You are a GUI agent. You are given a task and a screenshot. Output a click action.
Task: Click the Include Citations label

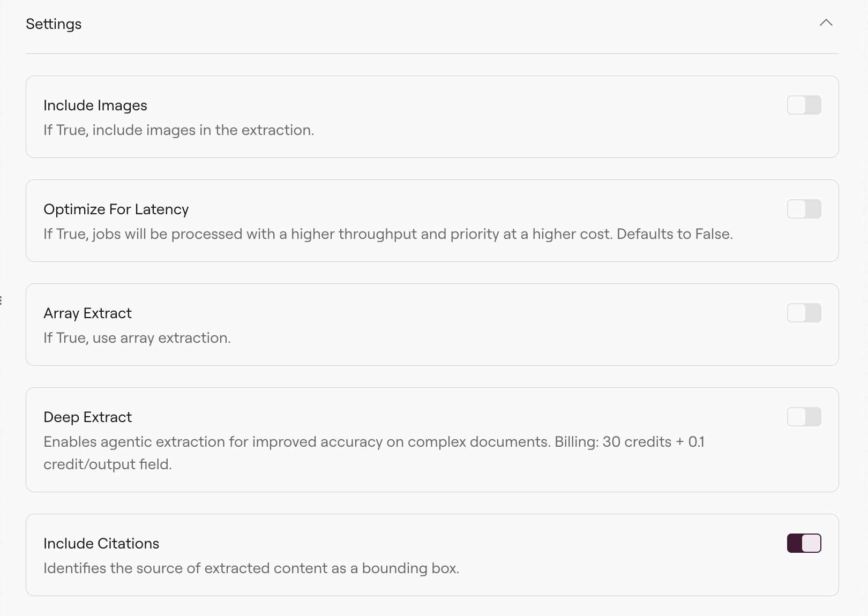point(101,543)
